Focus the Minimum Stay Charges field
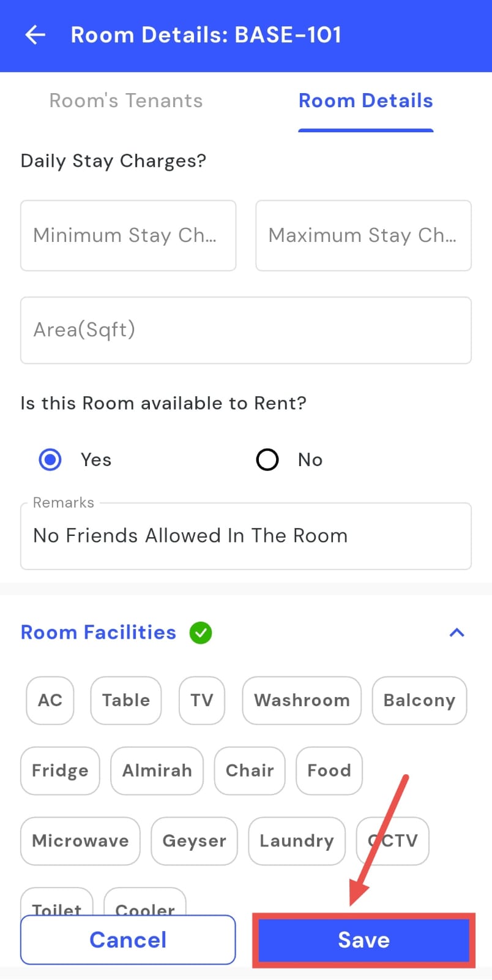Screen dimensions: 492x980 [128, 235]
